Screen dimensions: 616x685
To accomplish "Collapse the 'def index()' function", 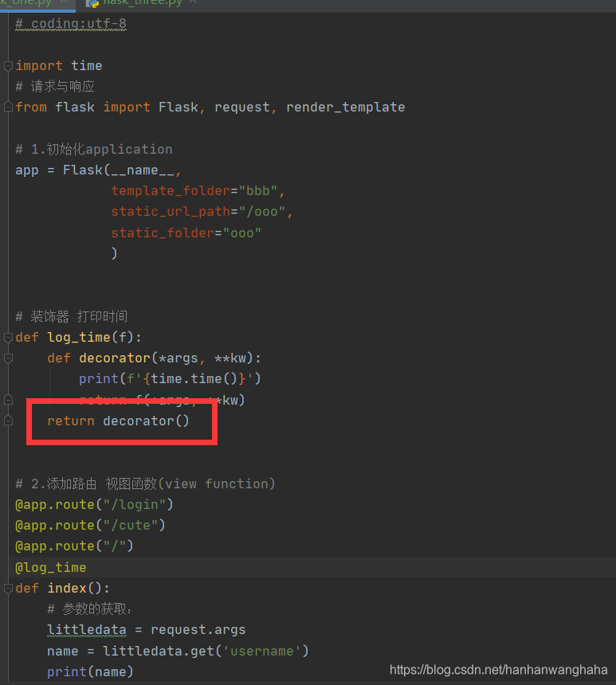I will pyautogui.click(x=8, y=589).
